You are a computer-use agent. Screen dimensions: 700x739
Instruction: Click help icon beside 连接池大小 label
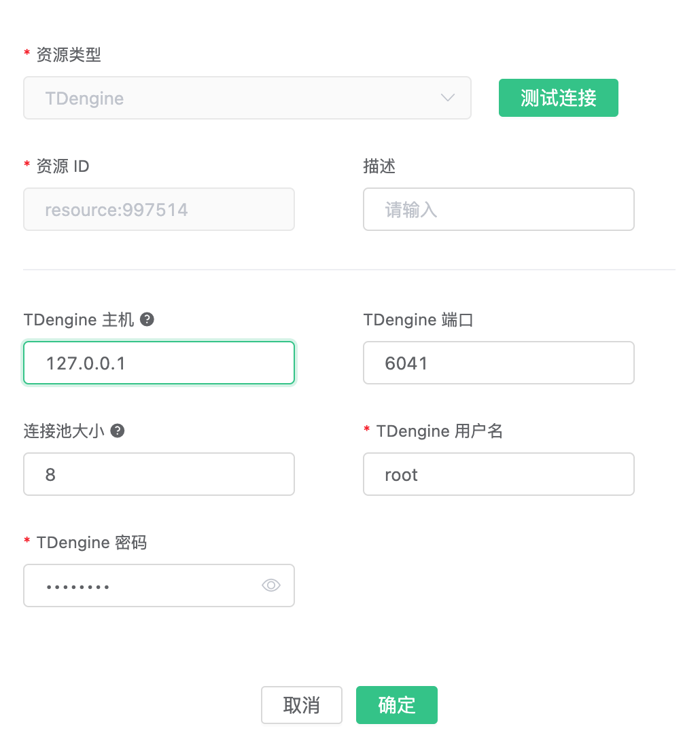(x=118, y=431)
